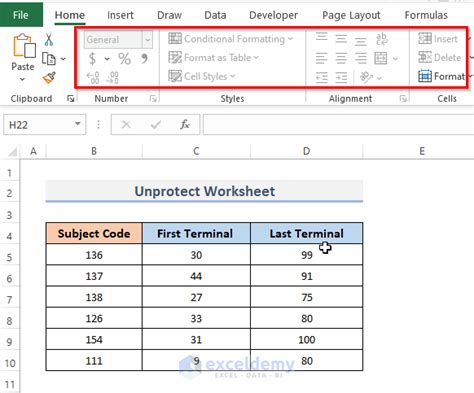Switch to the Insert tab

pyautogui.click(x=120, y=15)
